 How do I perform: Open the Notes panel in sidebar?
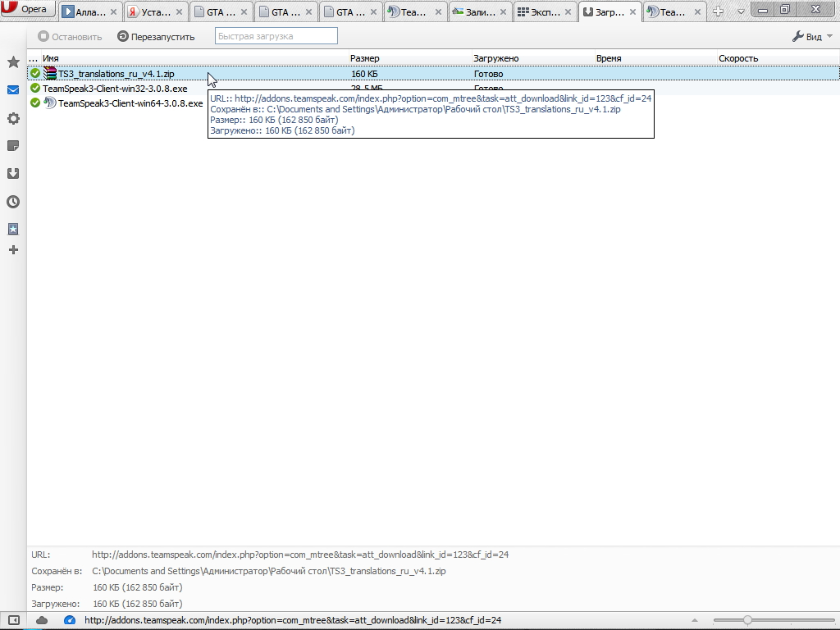click(x=13, y=146)
